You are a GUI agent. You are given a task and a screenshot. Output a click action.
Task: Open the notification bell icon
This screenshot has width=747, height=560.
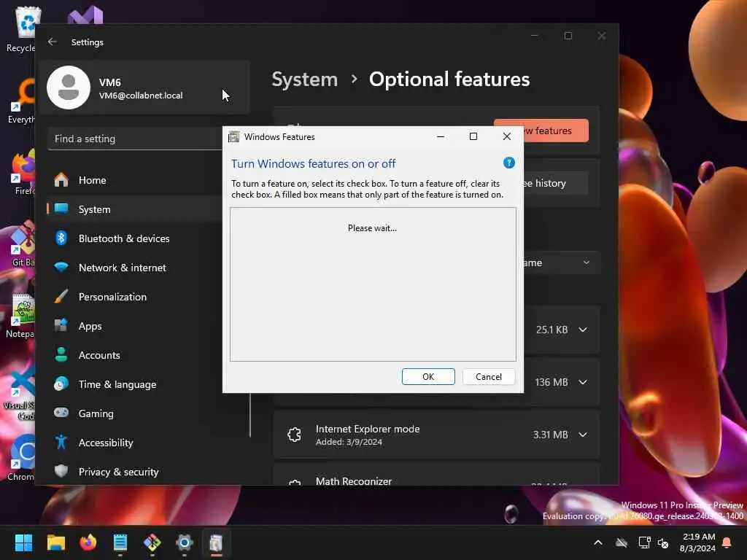(x=727, y=542)
